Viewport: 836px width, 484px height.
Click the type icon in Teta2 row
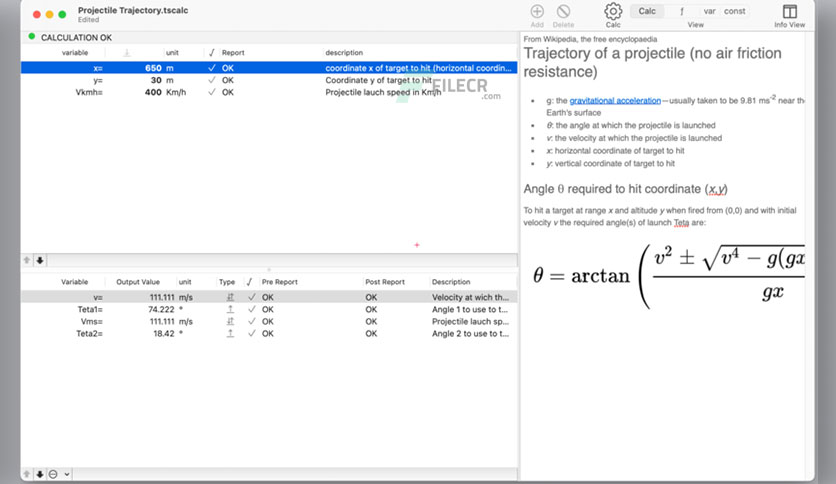click(x=230, y=334)
